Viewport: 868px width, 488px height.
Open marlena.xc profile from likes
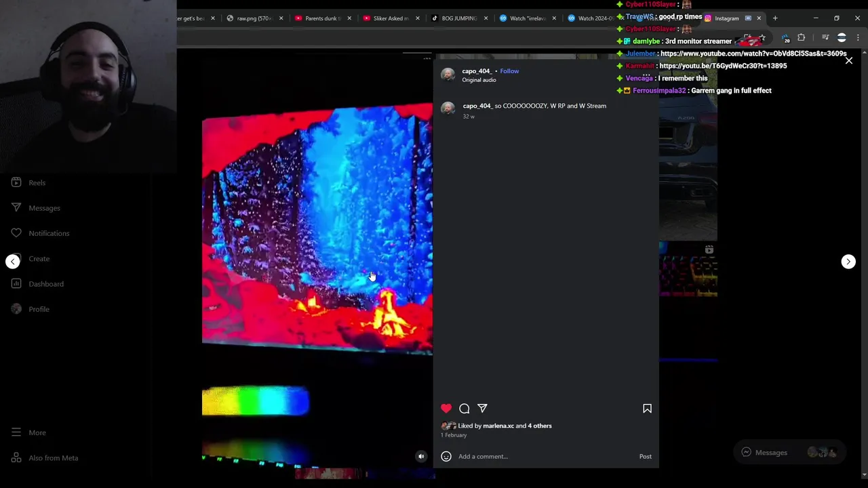click(x=498, y=426)
